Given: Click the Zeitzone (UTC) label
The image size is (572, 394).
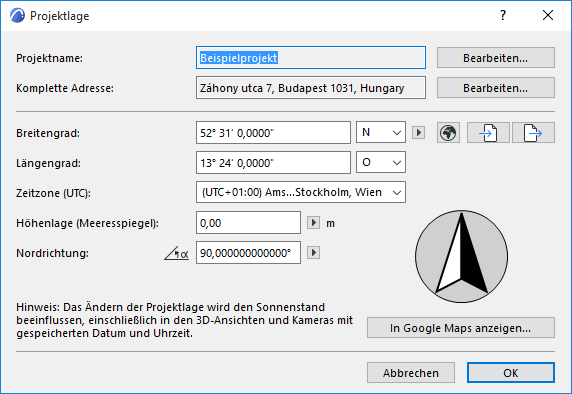Looking at the screenshot, I should pos(53,193).
